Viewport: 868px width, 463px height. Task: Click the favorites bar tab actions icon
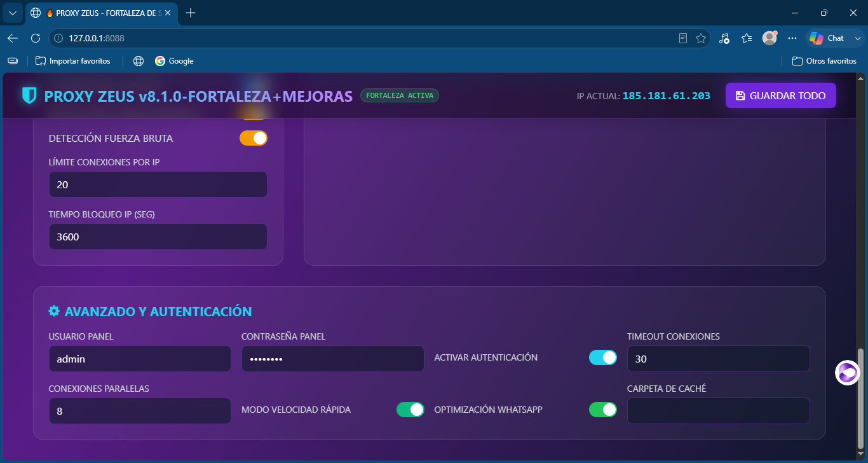click(x=13, y=61)
